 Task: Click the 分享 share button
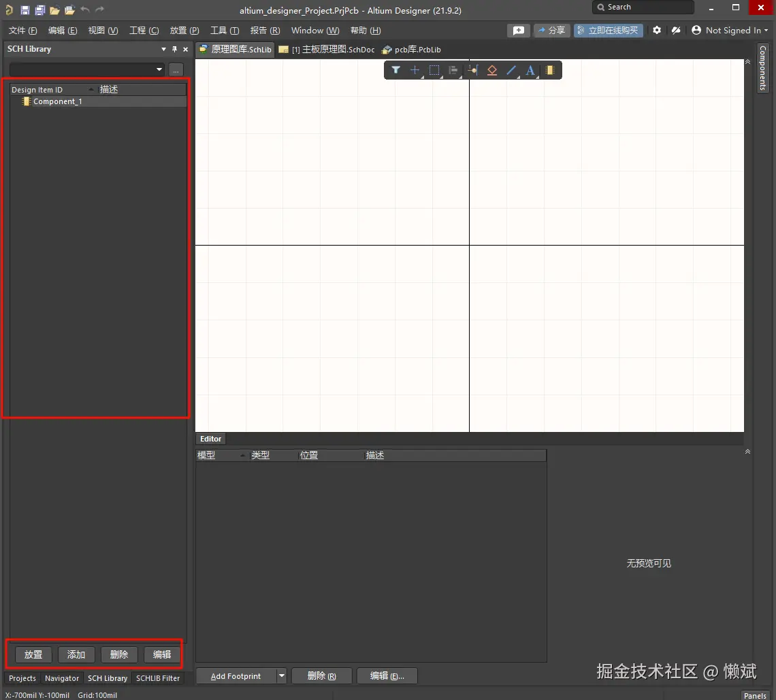pyautogui.click(x=551, y=31)
